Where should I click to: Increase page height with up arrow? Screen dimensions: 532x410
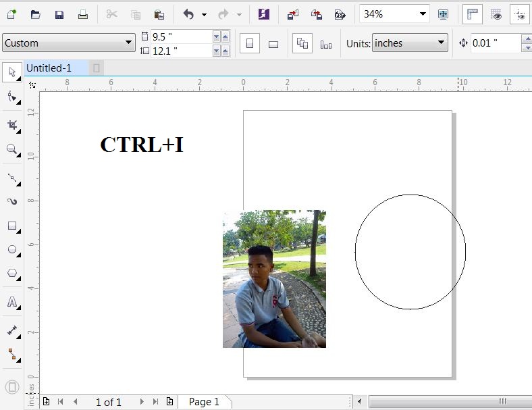pos(225,51)
